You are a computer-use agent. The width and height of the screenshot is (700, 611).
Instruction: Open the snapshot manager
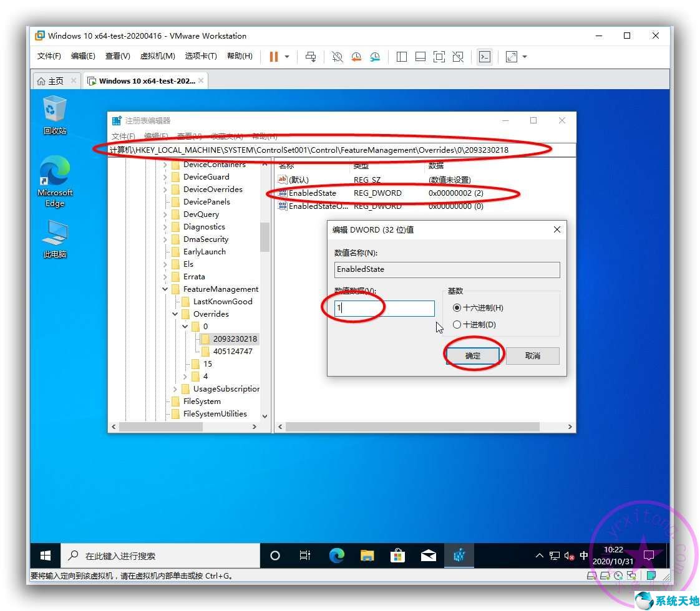(375, 57)
